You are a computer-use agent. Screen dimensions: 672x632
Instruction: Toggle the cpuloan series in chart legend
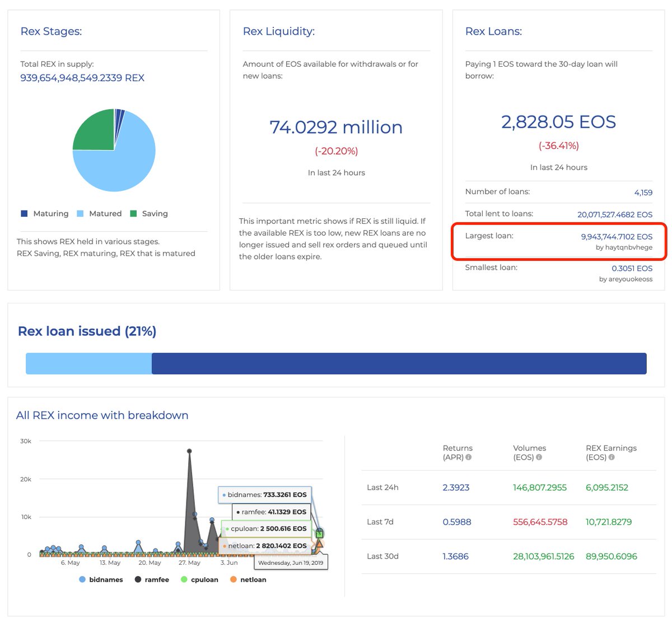[x=199, y=579]
